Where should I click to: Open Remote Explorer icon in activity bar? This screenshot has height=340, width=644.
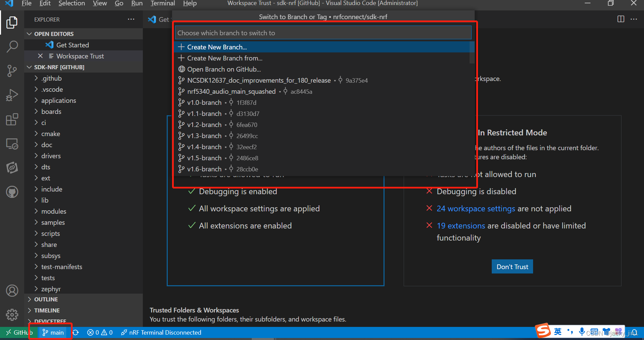[12, 144]
